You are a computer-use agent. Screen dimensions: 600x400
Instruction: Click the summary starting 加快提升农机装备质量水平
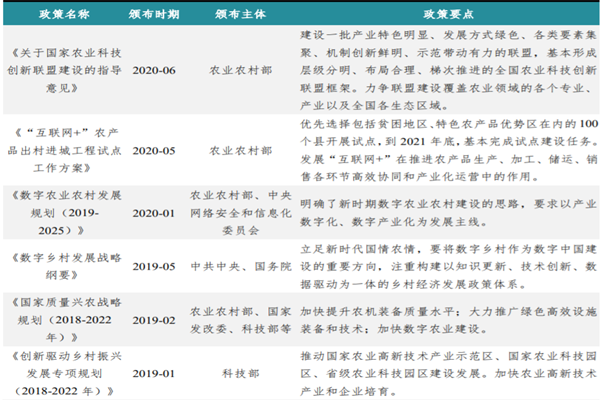(x=448, y=320)
